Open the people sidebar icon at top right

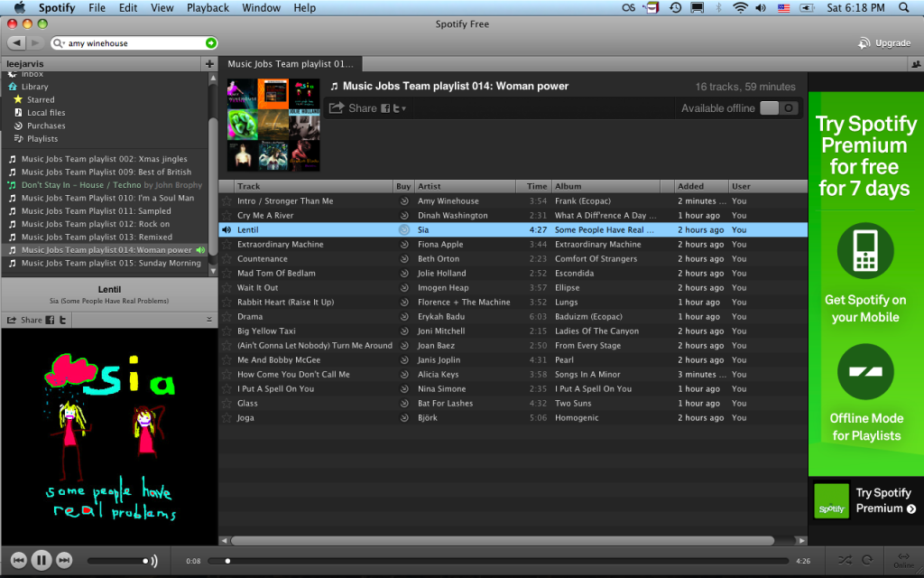917,64
